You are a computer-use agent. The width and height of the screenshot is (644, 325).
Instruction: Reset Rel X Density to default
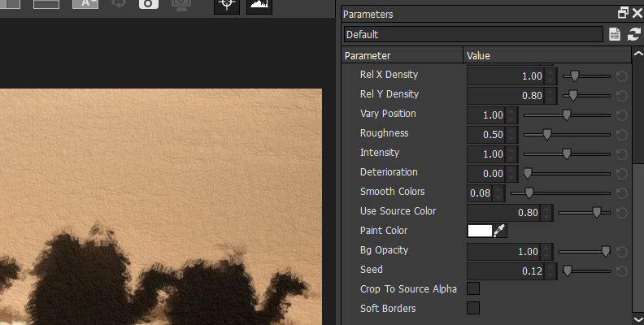(x=622, y=76)
